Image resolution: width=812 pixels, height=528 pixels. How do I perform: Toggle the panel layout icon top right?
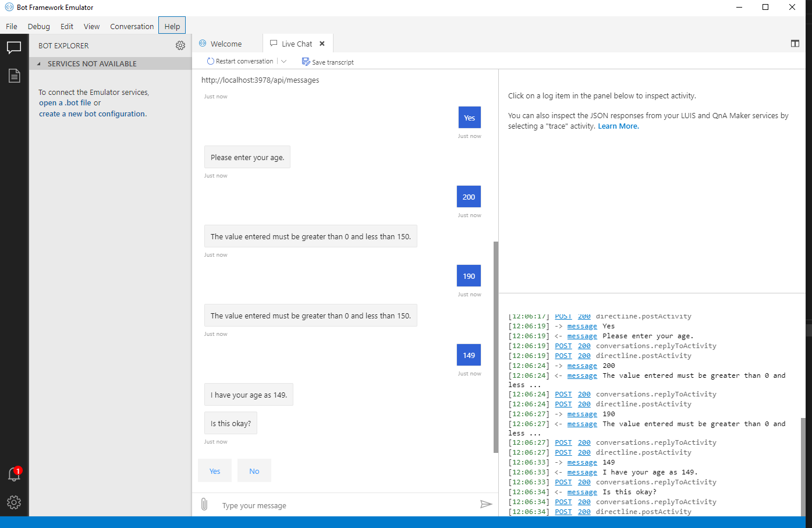pos(795,43)
